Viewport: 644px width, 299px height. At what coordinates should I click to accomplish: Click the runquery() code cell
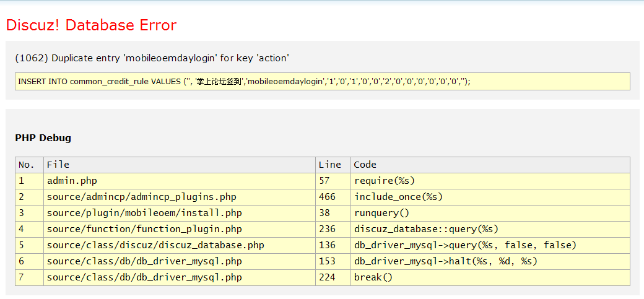pyautogui.click(x=490, y=213)
